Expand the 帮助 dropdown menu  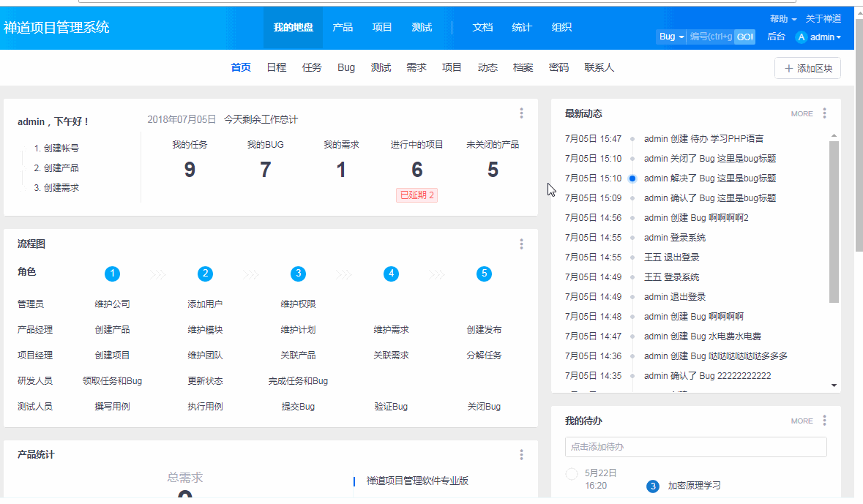pos(783,19)
